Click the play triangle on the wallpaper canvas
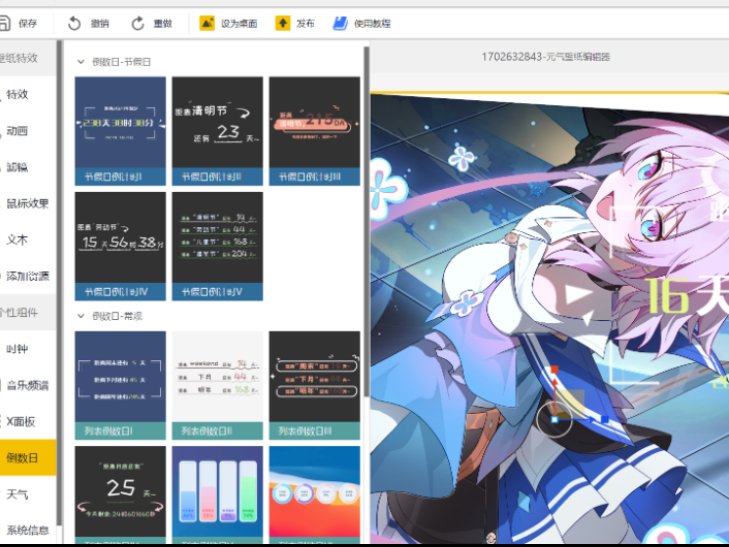This screenshot has height=547, width=729. 577,297
